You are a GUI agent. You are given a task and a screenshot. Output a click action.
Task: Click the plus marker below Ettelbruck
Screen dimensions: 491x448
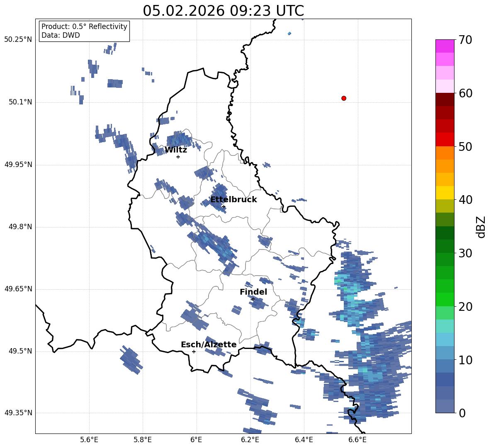click(224, 206)
